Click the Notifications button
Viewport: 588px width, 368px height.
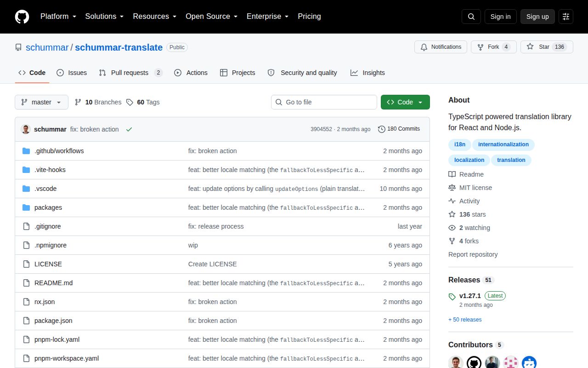441,47
